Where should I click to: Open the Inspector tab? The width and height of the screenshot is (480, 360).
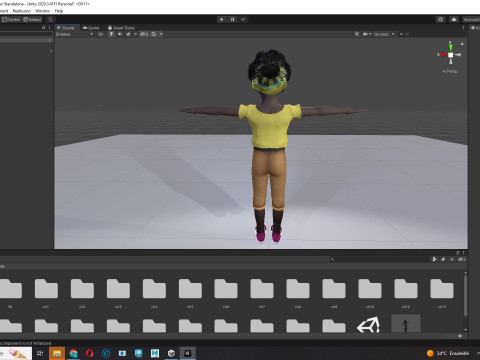(475, 28)
